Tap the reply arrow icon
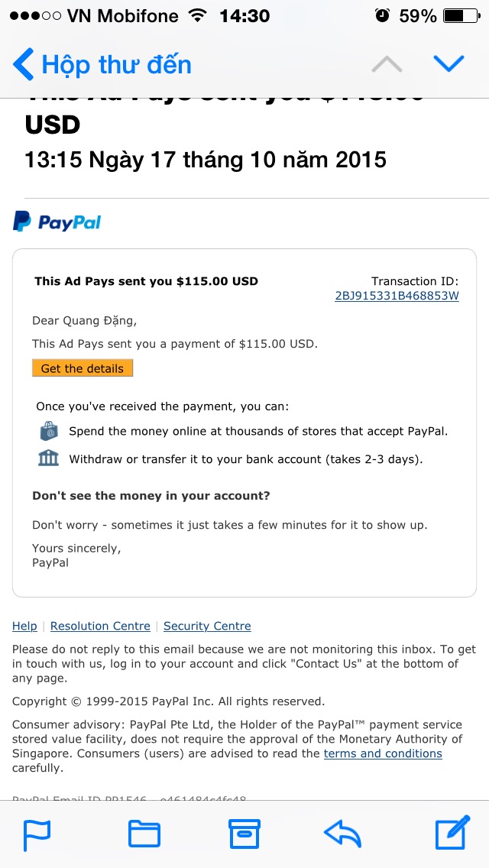489x868 pixels. [x=342, y=834]
